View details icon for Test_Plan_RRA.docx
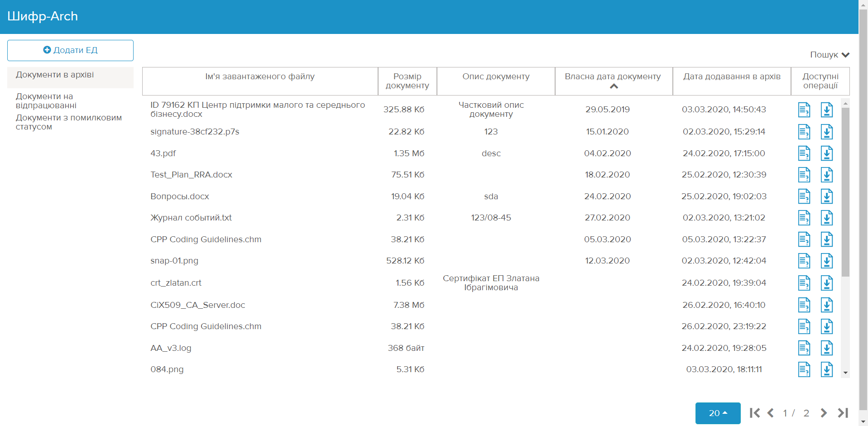 (x=804, y=175)
